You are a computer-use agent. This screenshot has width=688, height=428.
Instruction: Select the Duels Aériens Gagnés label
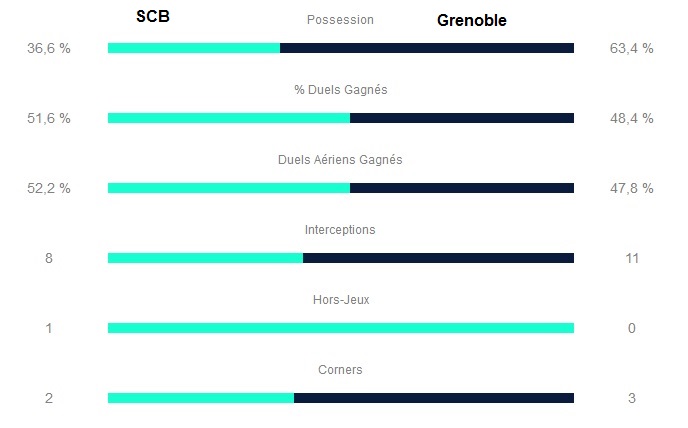tap(340, 160)
